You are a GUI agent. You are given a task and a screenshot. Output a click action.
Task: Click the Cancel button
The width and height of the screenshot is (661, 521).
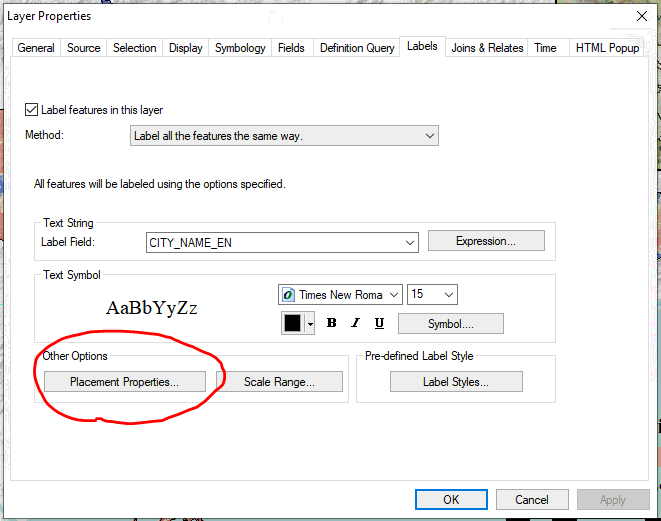[532, 500]
